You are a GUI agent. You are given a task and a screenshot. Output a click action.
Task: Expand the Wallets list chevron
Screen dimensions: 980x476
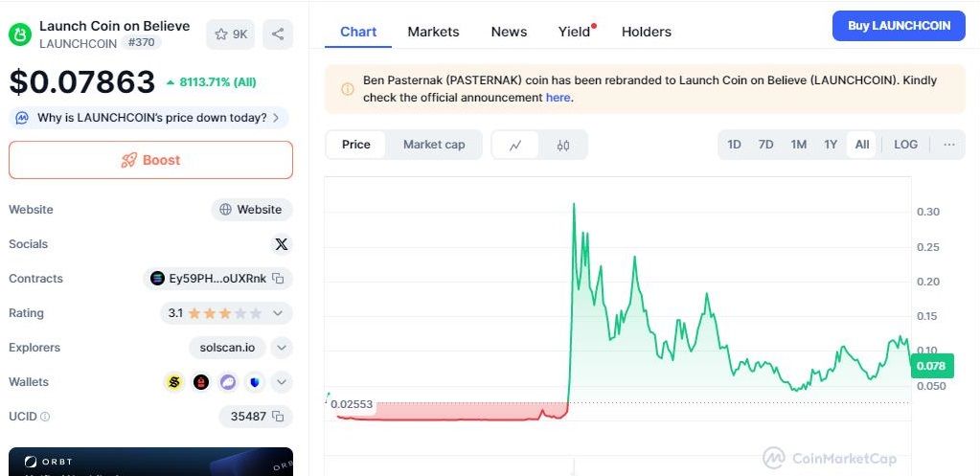282,382
